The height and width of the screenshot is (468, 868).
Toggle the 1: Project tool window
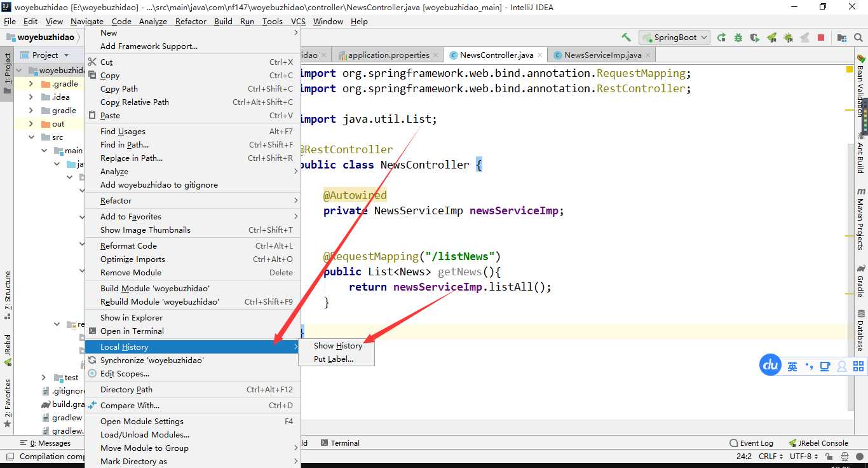7,72
